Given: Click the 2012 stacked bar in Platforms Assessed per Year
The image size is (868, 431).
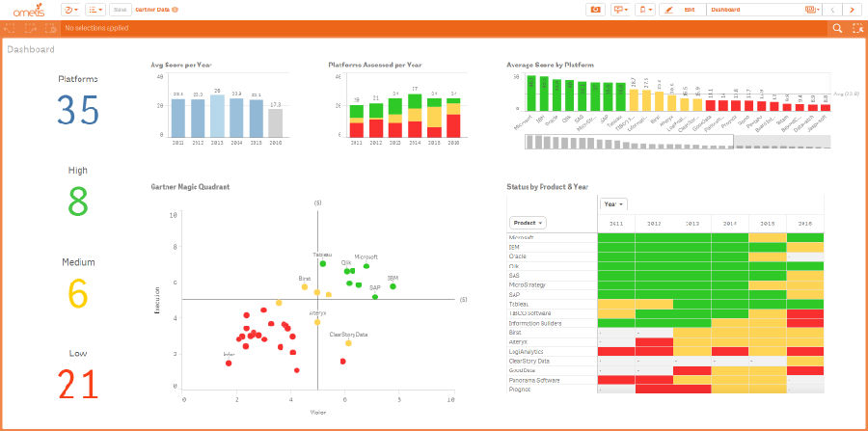Looking at the screenshot, I should (376, 121).
